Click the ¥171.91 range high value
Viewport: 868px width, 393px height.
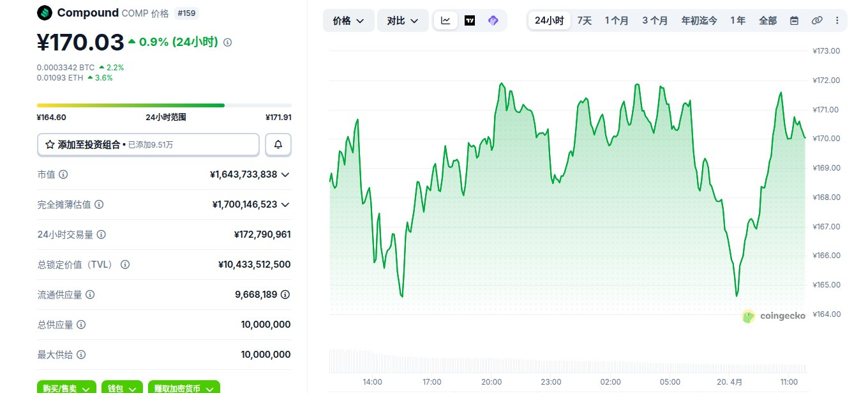[278, 117]
